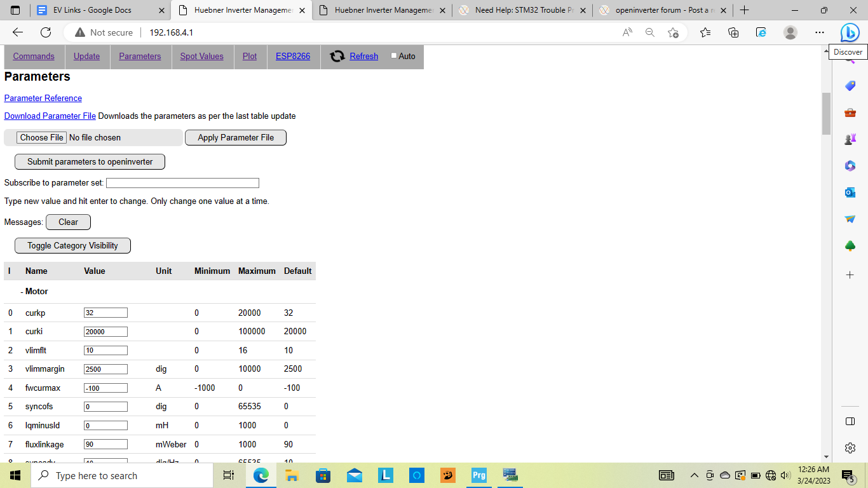Open the Parameter Reference link

(x=43, y=98)
